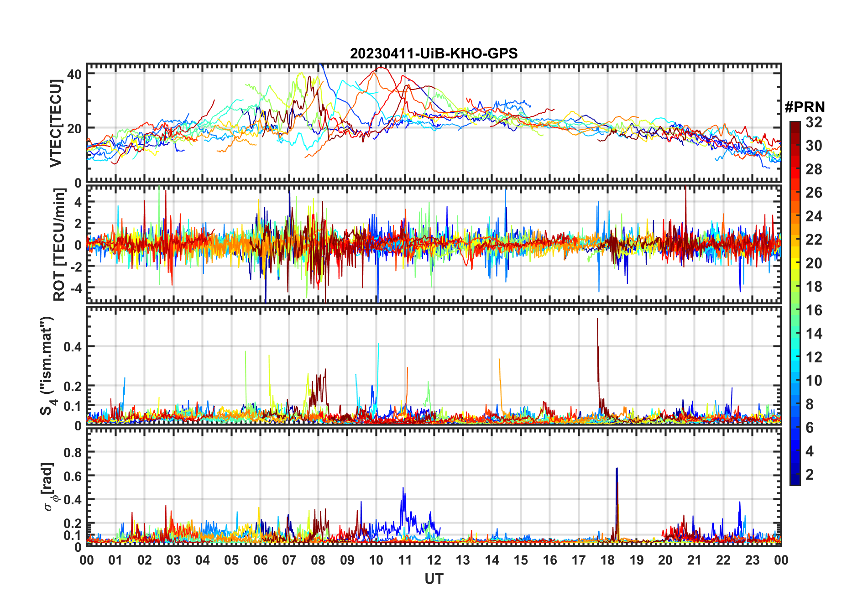Image resolution: width=868 pixels, height=607 pixels.
Task: Select the UT axis hour label 06
Action: 261,560
